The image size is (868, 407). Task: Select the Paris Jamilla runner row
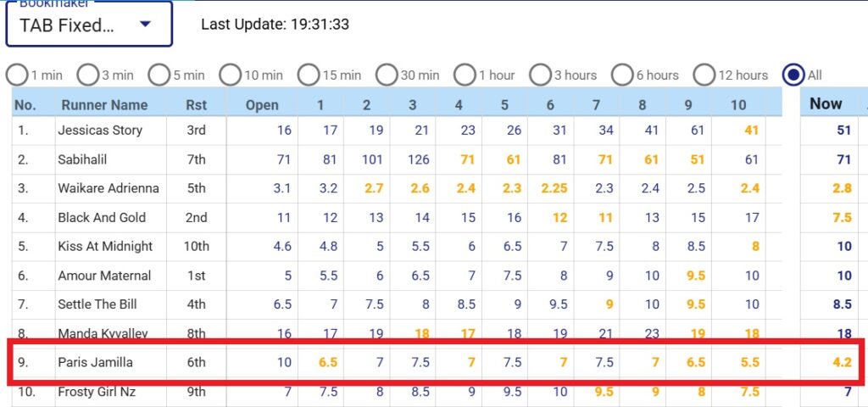pyautogui.click(x=95, y=363)
